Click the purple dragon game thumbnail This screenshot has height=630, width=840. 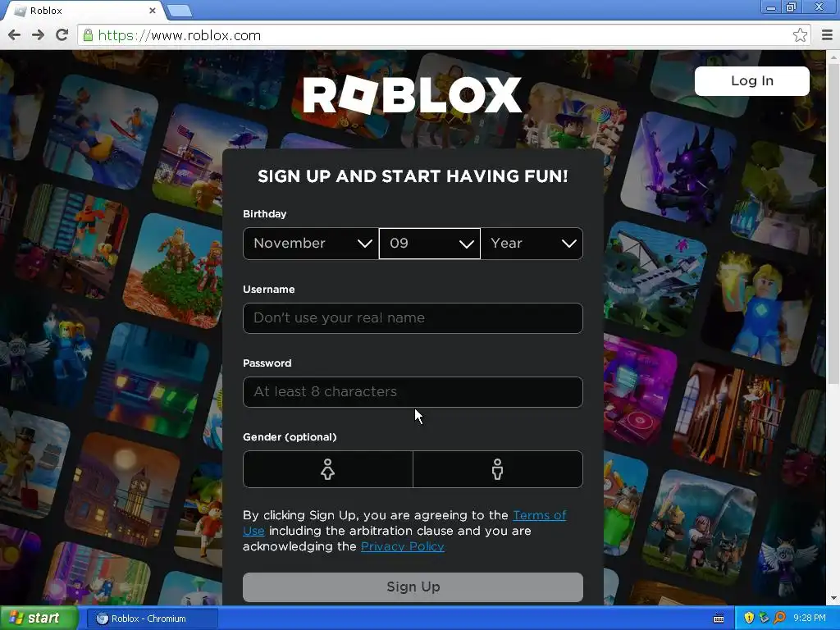(x=678, y=171)
